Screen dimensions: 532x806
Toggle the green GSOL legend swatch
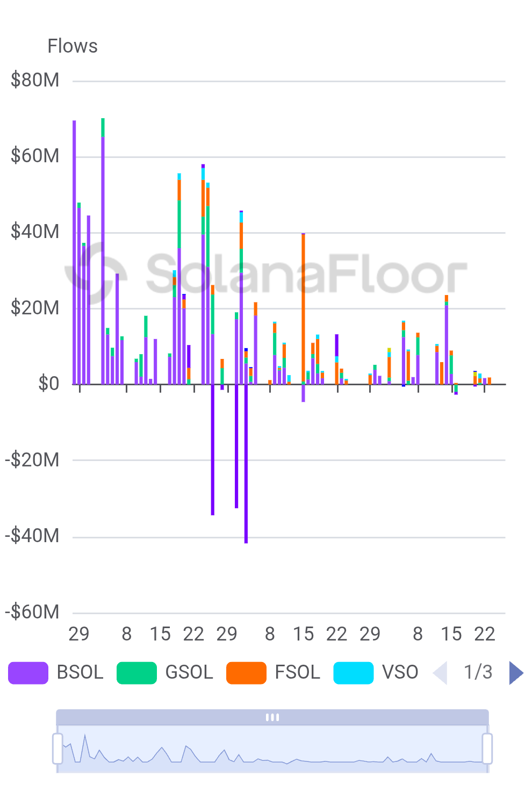tap(136, 673)
